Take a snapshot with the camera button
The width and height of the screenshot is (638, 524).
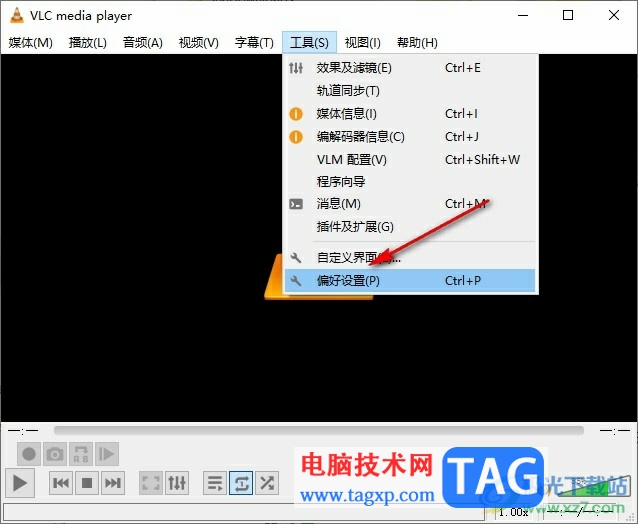55,454
